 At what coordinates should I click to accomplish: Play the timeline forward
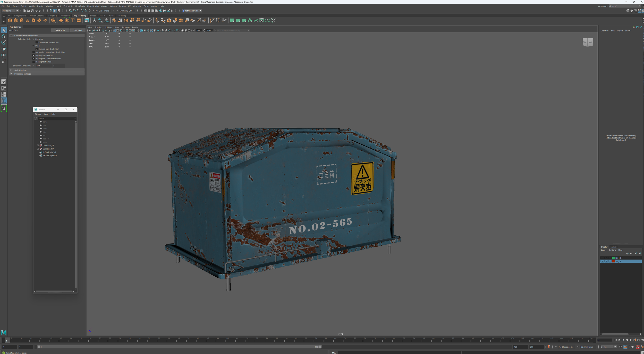coord(630,340)
